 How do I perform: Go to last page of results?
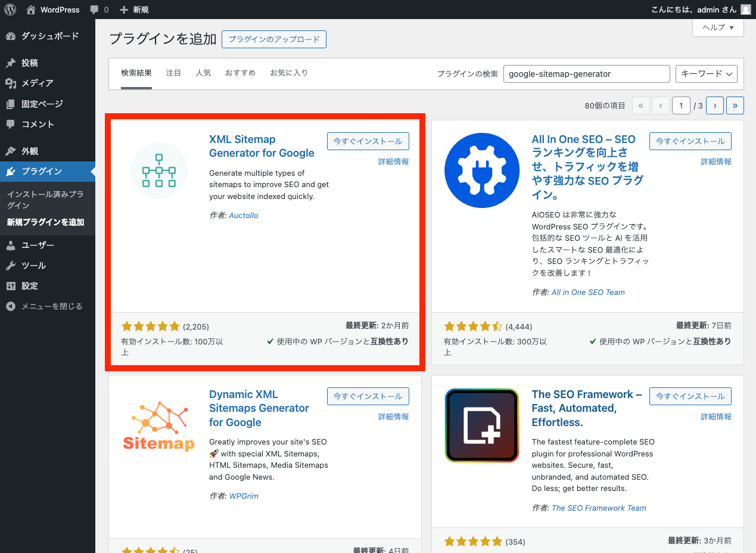[x=735, y=105]
